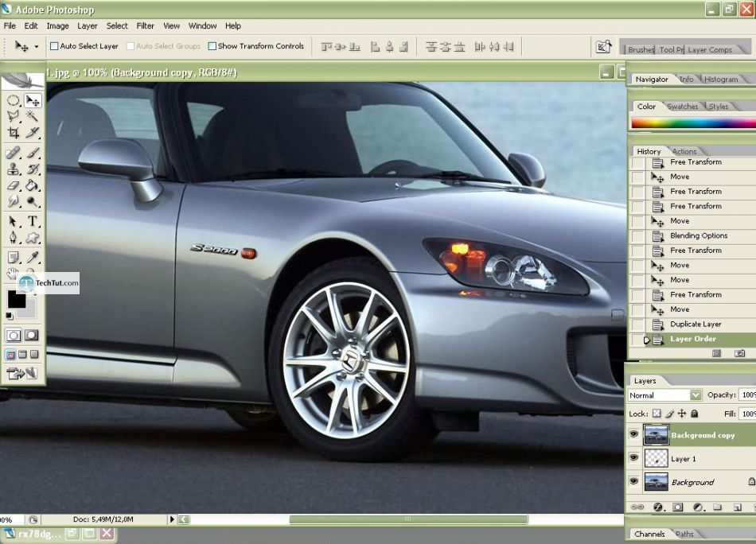Create new adjustment layer icon

(698, 507)
